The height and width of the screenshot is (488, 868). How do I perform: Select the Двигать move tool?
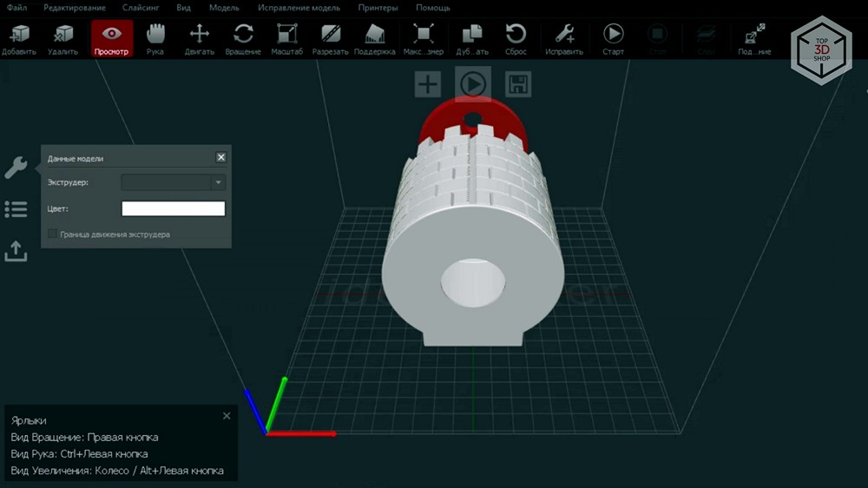click(x=200, y=39)
